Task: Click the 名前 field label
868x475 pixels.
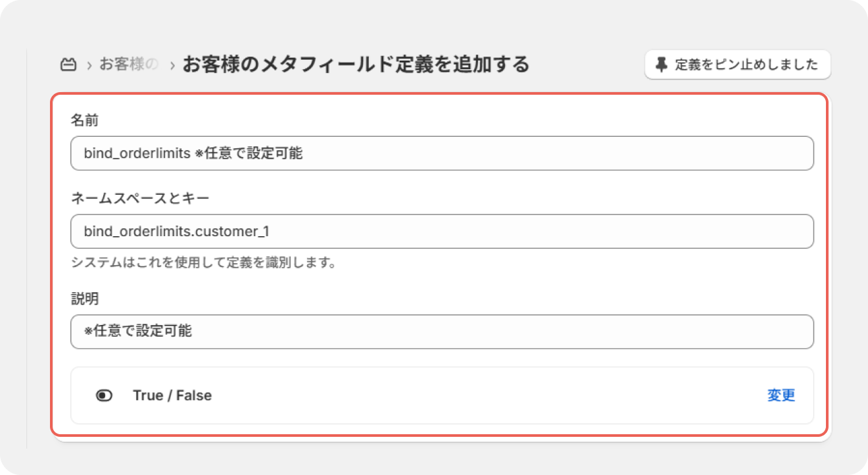Action: tap(84, 120)
